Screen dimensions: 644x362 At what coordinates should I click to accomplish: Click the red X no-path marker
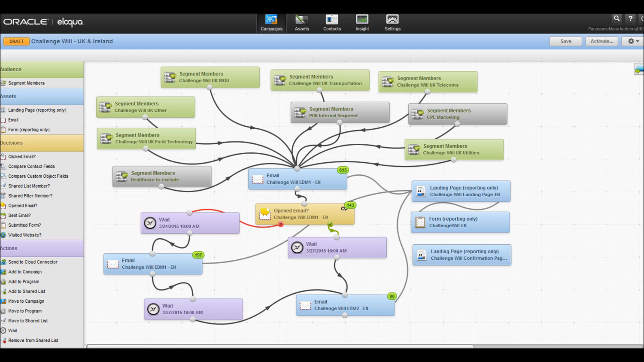point(281,224)
